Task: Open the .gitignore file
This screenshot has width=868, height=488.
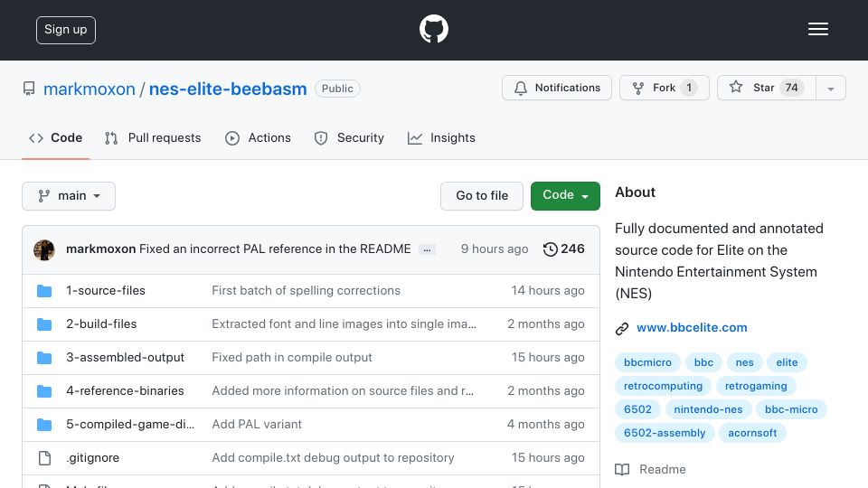Action: click(x=92, y=458)
